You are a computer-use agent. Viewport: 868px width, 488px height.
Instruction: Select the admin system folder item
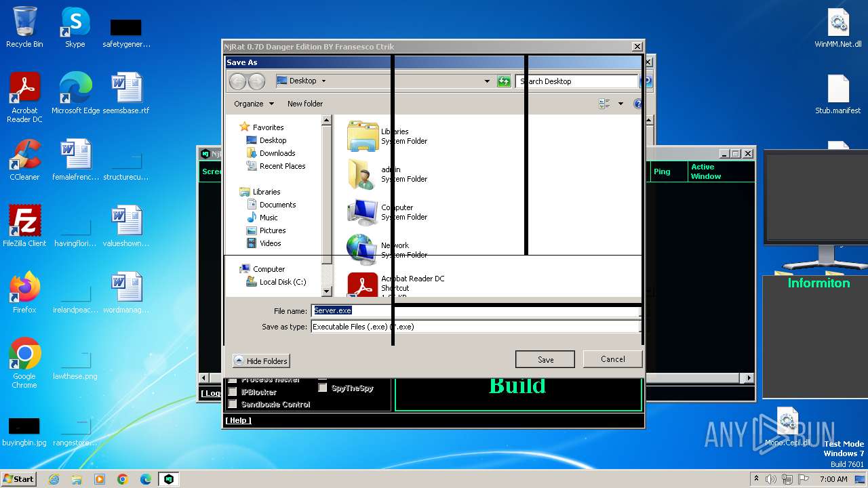[387, 174]
